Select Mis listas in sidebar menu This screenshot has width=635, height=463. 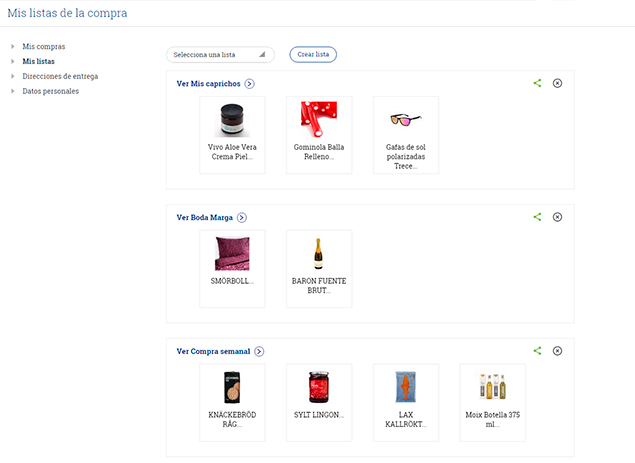click(x=38, y=62)
